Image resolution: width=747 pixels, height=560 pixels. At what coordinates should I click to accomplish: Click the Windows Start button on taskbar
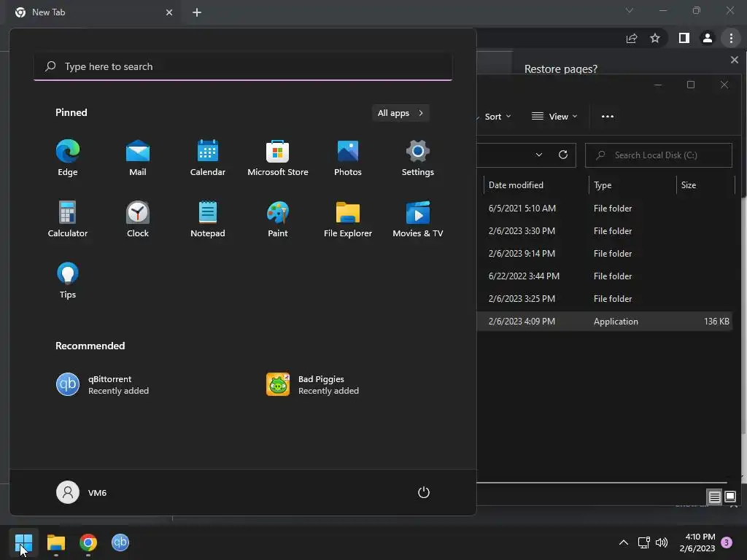23,542
